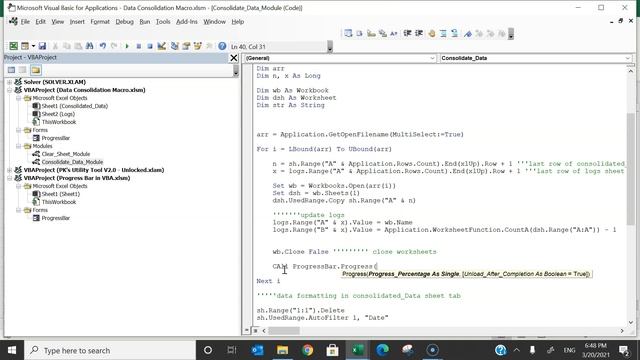640x360 pixels.
Task: Open File Explorer from the taskbar
Action: (x=282, y=350)
